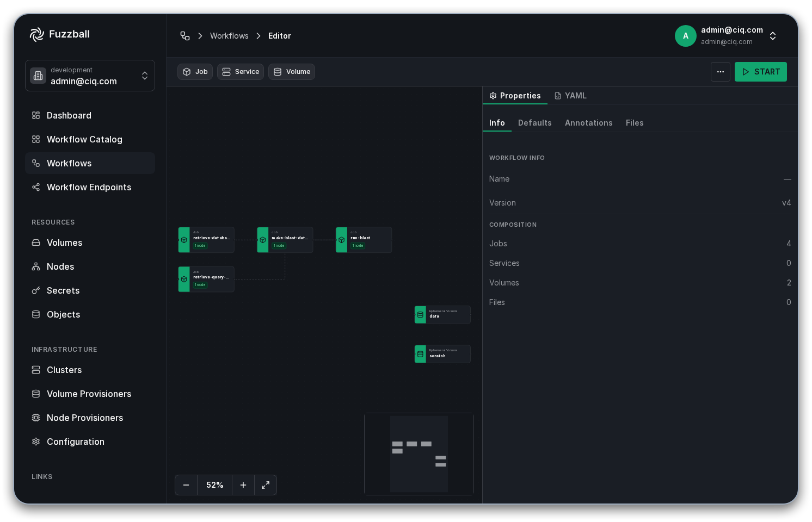Select the retrieve-query job node
This screenshot has width=812, height=522.
206,279
